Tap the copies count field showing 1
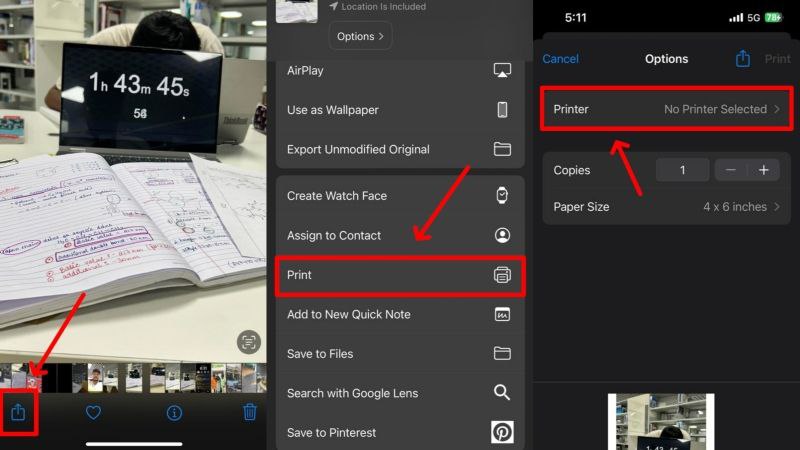This screenshot has width=800, height=450. pyautogui.click(x=683, y=170)
